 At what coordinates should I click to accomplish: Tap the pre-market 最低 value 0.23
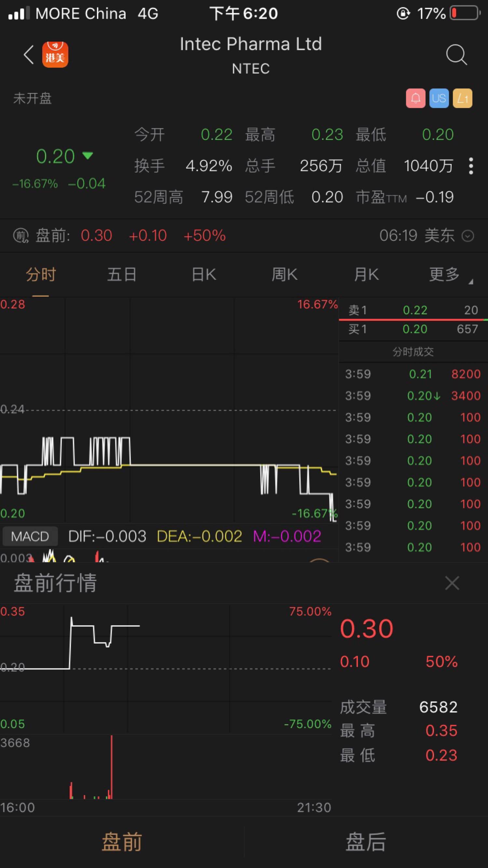(x=441, y=755)
